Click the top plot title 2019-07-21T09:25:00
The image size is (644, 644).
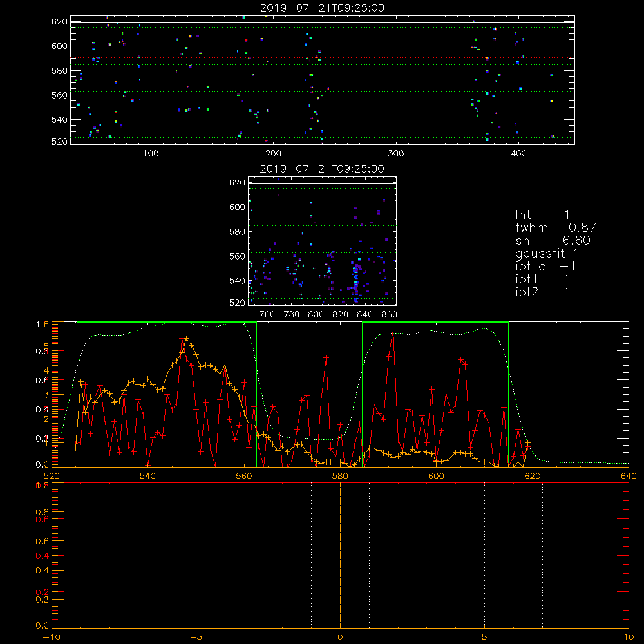(x=322, y=8)
